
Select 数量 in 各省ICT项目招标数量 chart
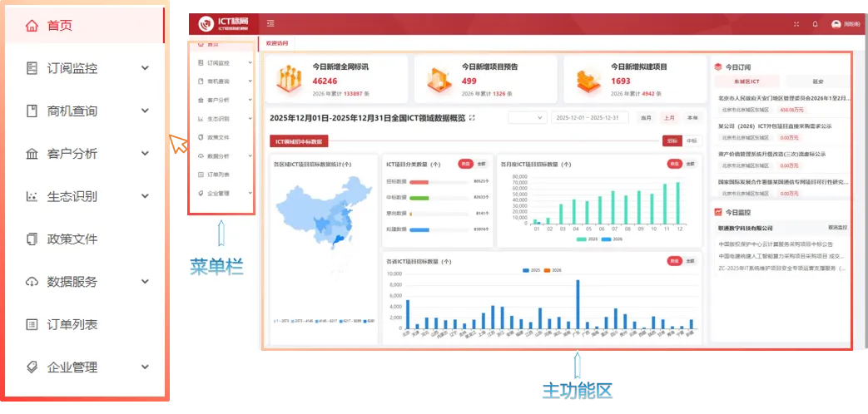point(674,261)
